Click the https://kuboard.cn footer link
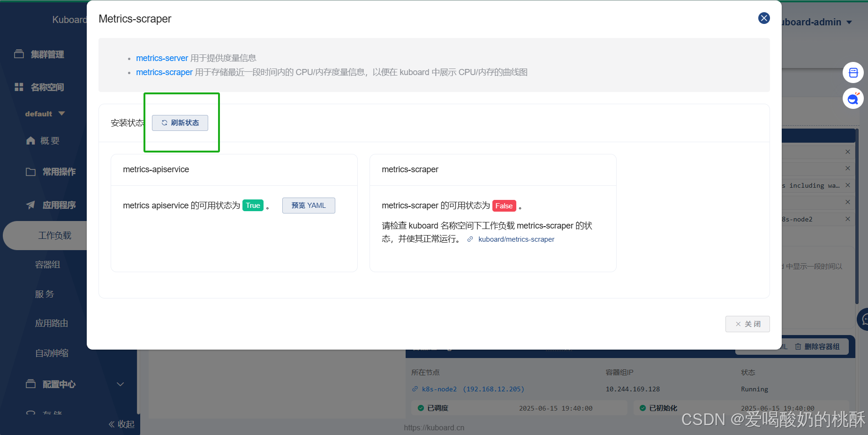The height and width of the screenshot is (435, 868). pos(434,427)
